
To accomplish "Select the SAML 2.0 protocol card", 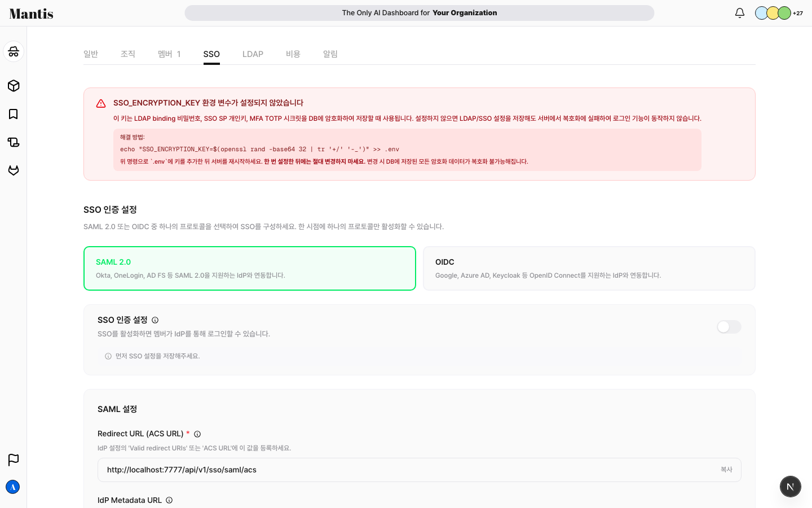I will point(250,269).
